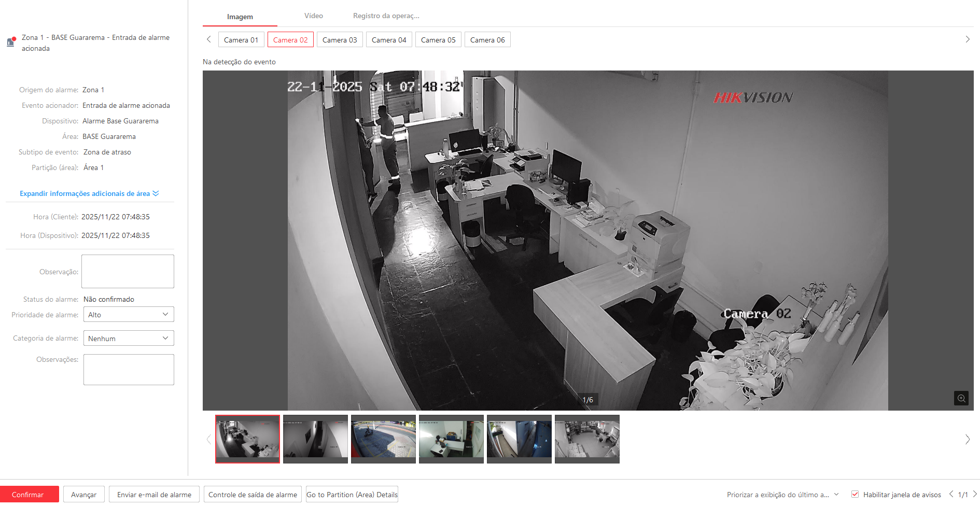Go to previous alarm page arrow
Image resolution: width=980 pixels, height=506 pixels.
(x=951, y=494)
